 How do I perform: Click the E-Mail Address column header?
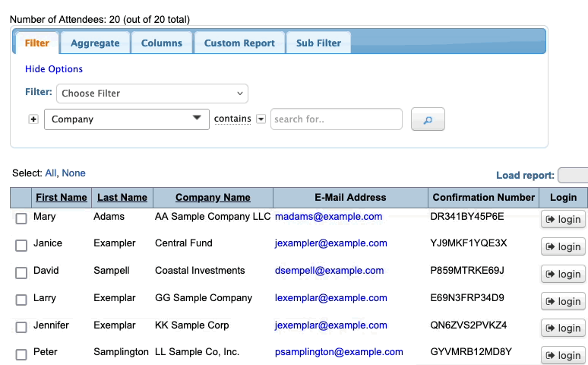(x=350, y=198)
